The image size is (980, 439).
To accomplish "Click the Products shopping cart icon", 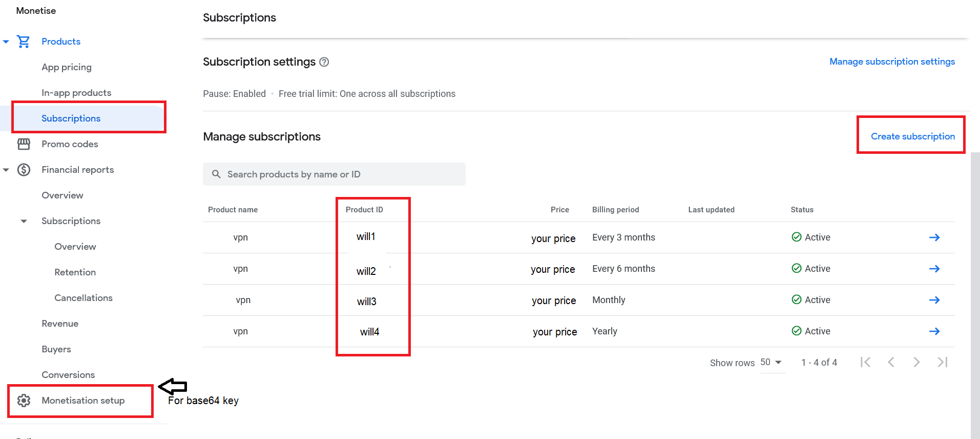I will pyautogui.click(x=24, y=42).
